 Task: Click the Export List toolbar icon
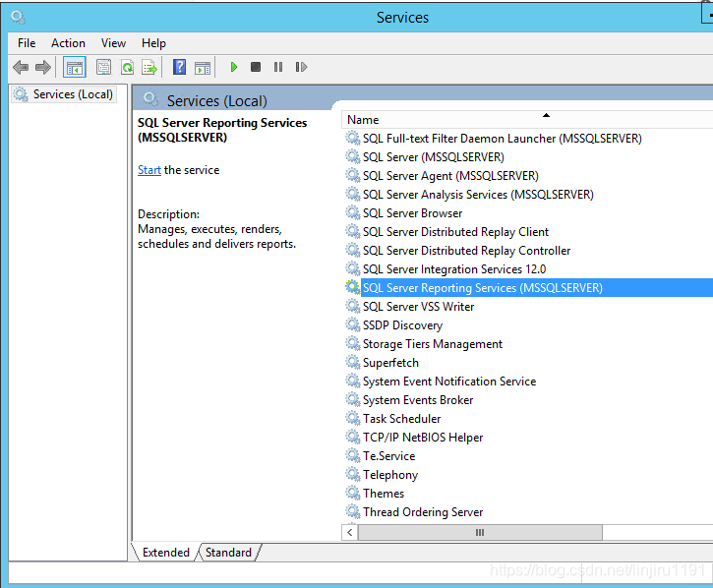point(149,67)
